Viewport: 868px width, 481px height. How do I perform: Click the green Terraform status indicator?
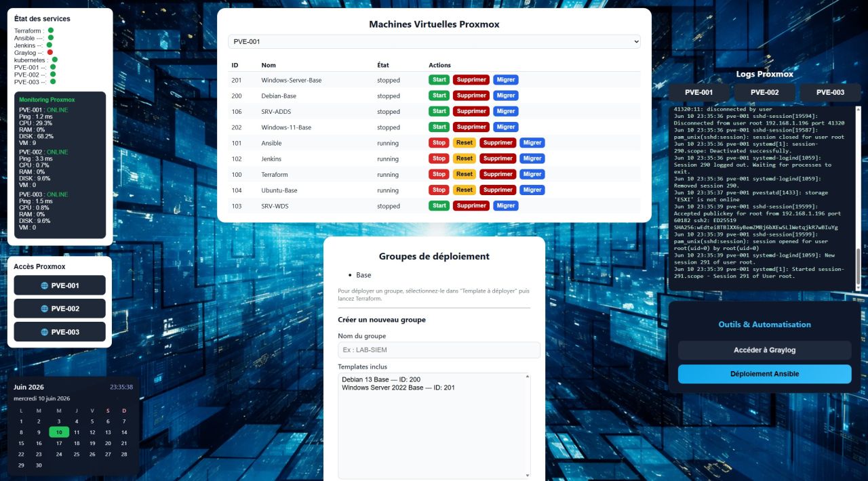51,30
